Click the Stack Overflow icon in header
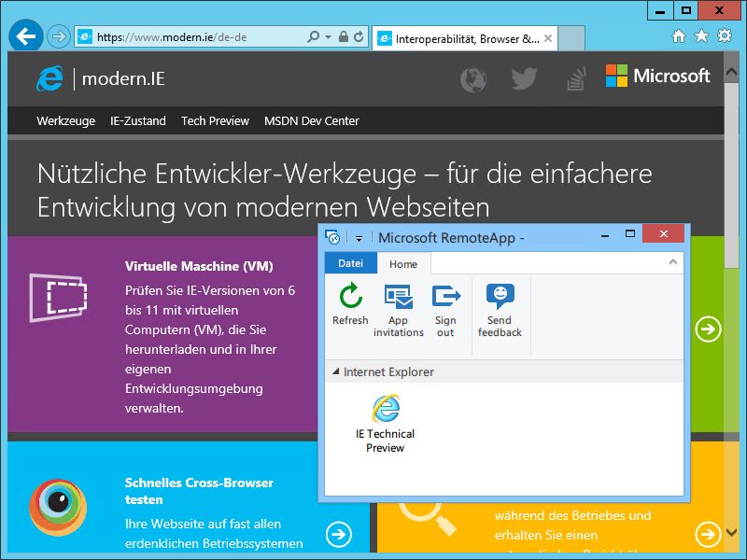The width and height of the screenshot is (747, 560). [x=576, y=79]
